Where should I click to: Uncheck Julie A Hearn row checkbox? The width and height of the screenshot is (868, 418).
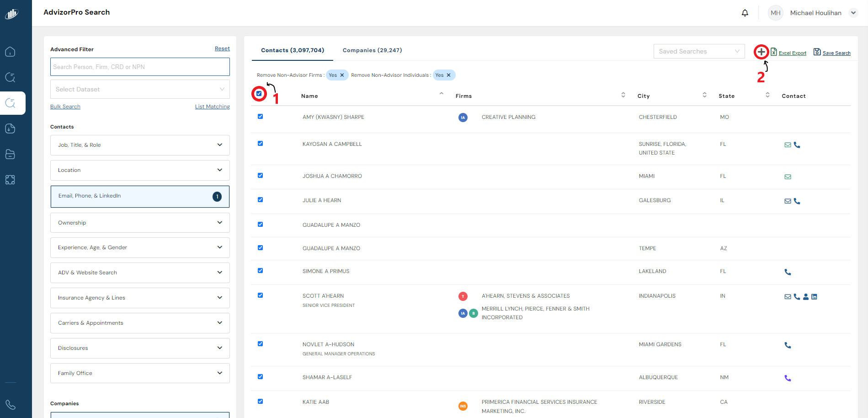coord(260,200)
